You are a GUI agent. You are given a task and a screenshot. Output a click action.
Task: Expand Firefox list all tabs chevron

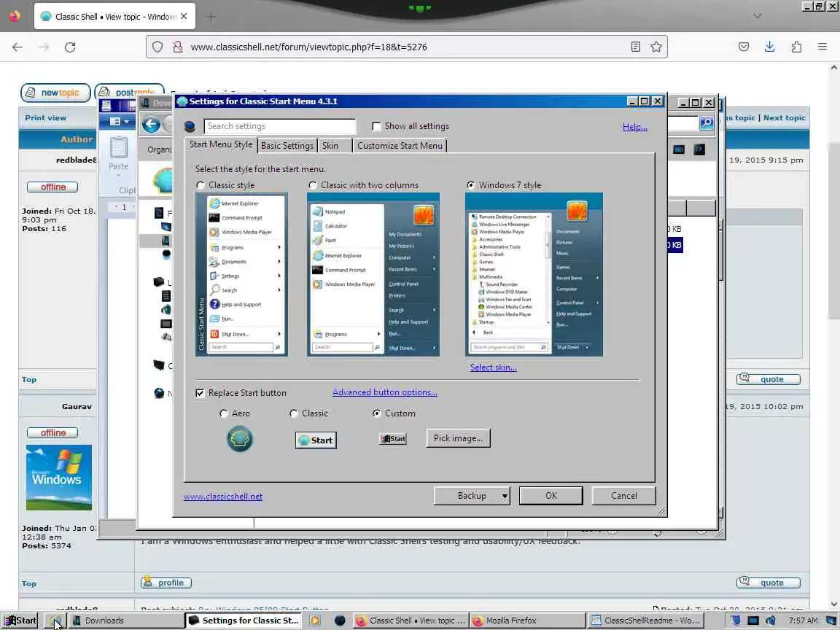pyautogui.click(x=758, y=16)
